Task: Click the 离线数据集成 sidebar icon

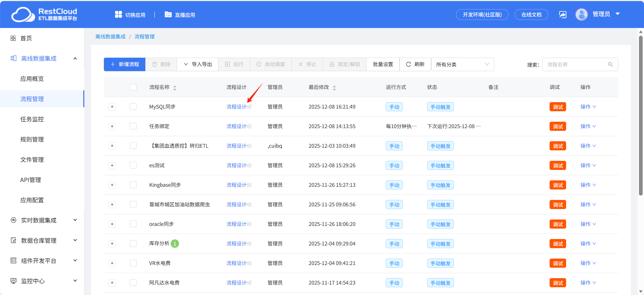Action: [13, 58]
